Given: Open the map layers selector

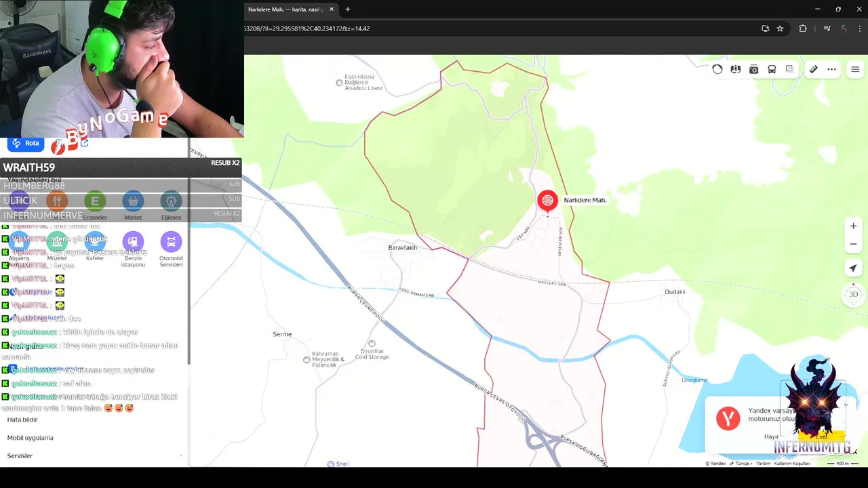Looking at the screenshot, I should (x=789, y=69).
